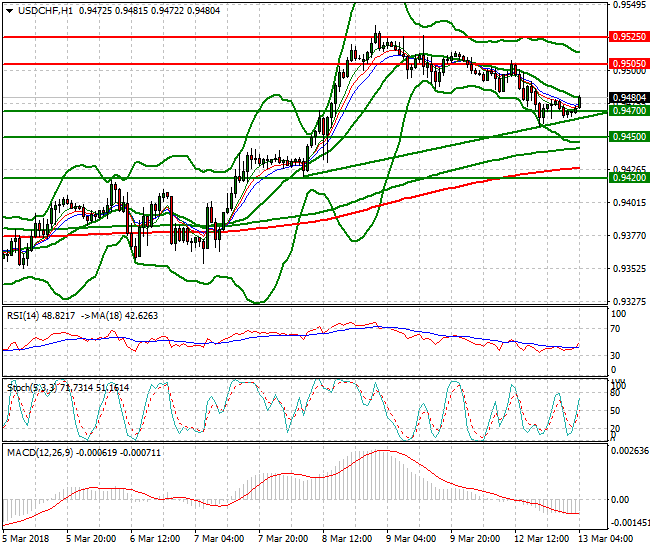This screenshot has width=650, height=550.
Task: Click the 0.002636 MACD scale value
Action: coord(630,451)
